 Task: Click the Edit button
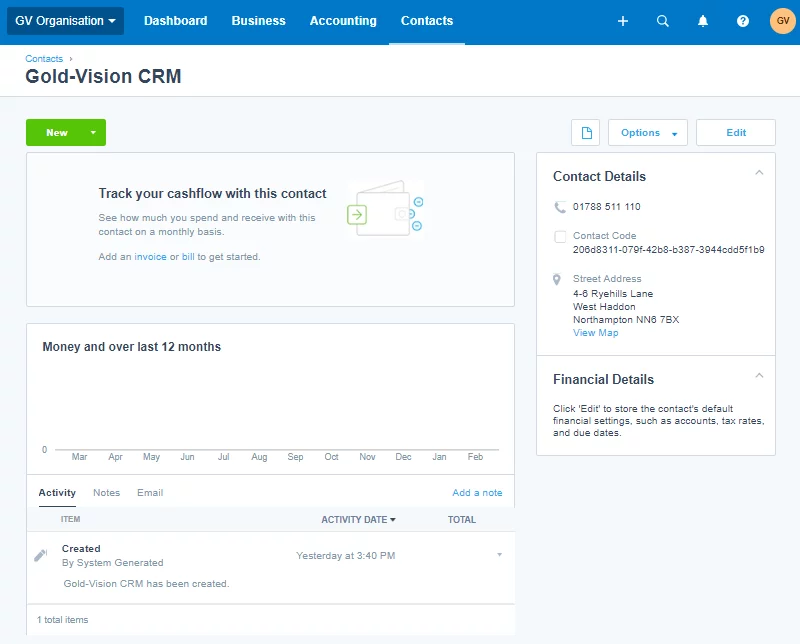pos(736,133)
